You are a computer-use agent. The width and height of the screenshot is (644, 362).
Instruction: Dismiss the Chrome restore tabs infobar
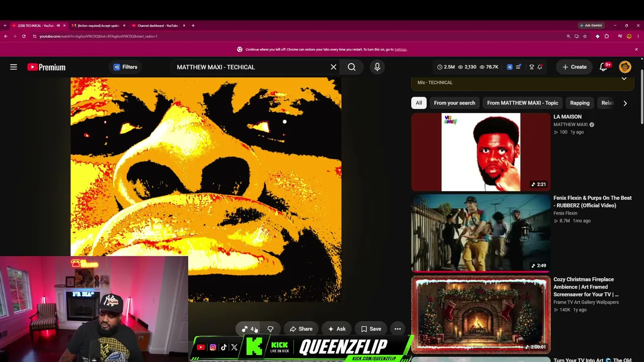(x=636, y=49)
